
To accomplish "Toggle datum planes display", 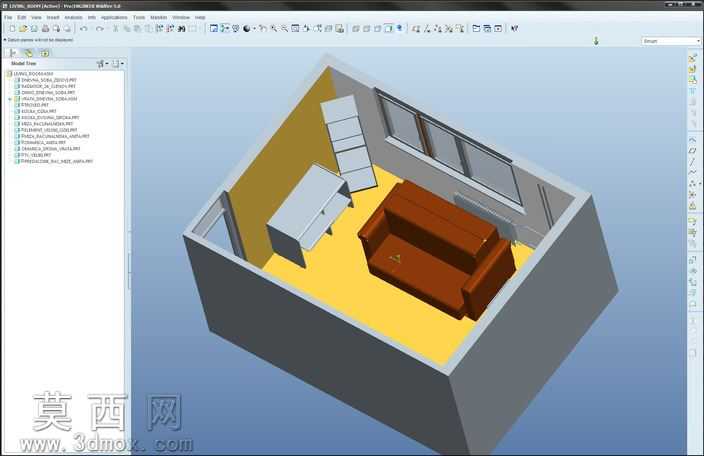I will tap(416, 29).
